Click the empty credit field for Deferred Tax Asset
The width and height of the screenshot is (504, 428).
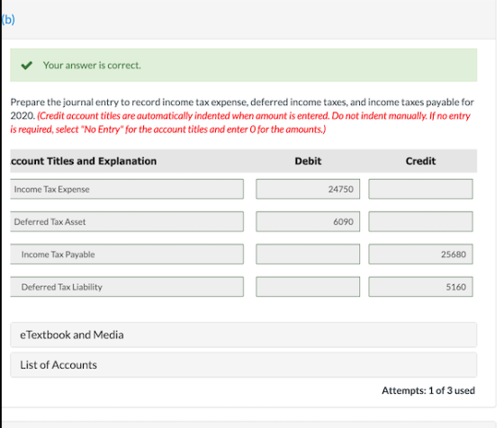pos(420,221)
